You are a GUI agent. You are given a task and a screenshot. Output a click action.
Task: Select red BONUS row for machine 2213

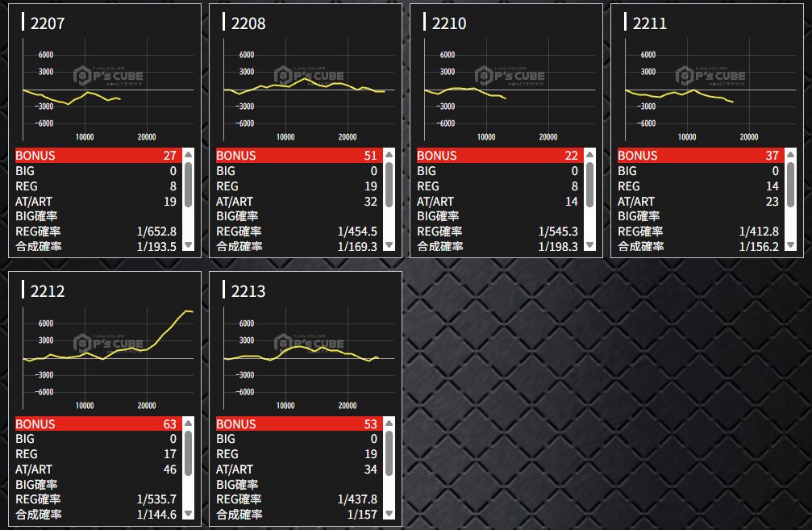(298, 424)
